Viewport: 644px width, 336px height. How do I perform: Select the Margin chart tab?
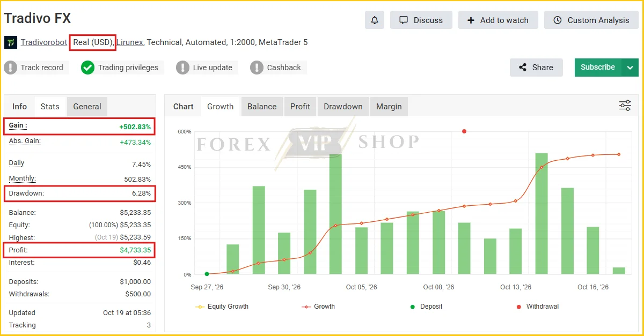[389, 107]
